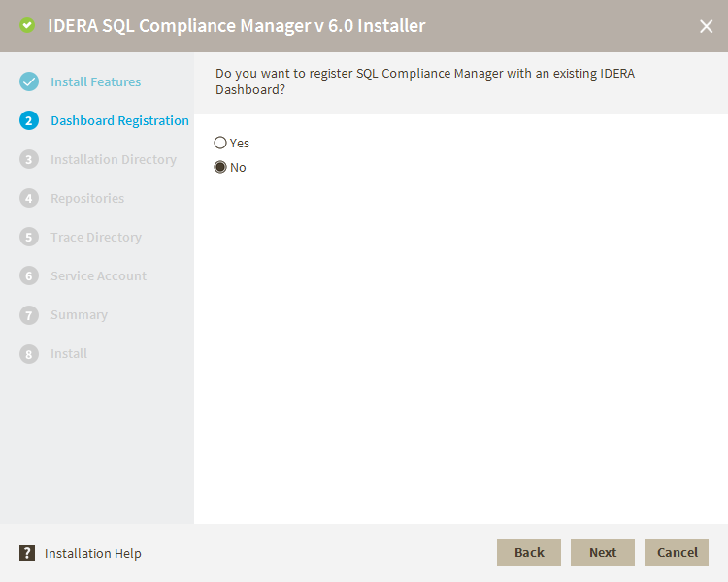Screen dimensions: 728x582
Task: Click the step 2 number circle
Action: click(29, 120)
